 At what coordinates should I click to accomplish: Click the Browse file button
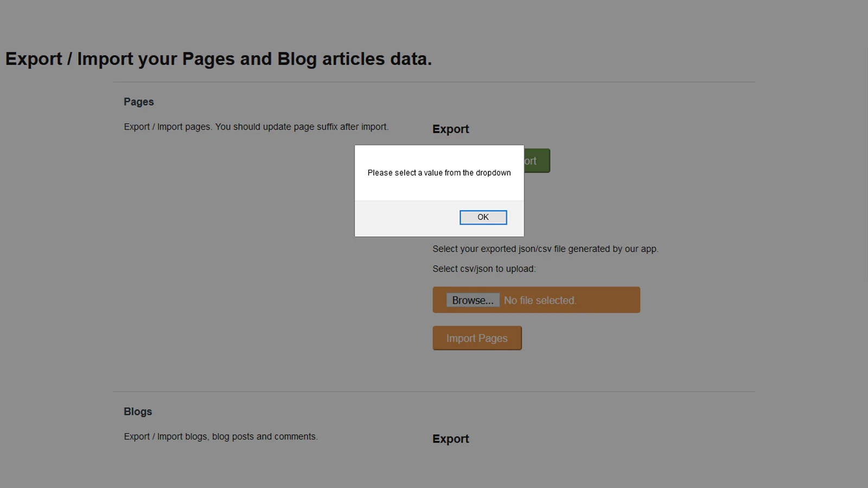(x=473, y=300)
